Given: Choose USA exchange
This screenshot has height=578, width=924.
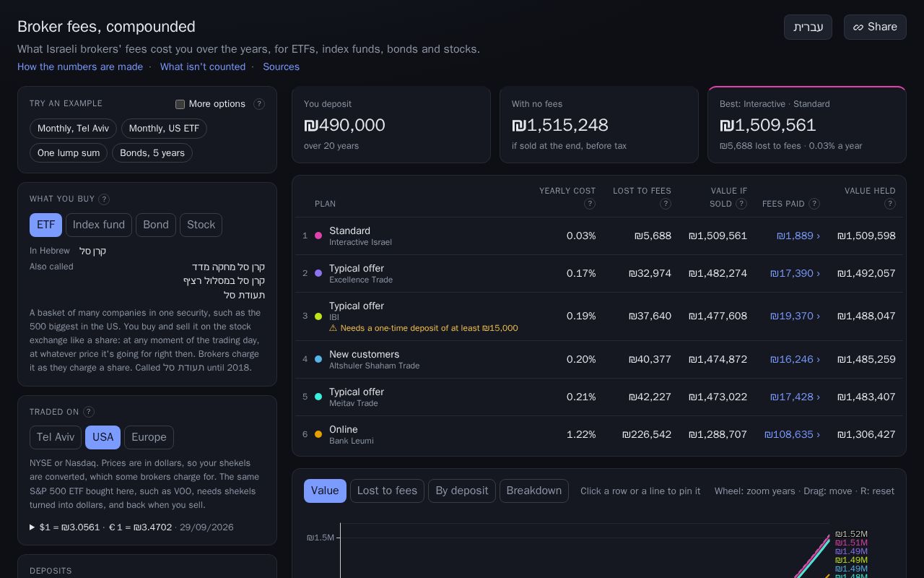Looking at the screenshot, I should 103,437.
